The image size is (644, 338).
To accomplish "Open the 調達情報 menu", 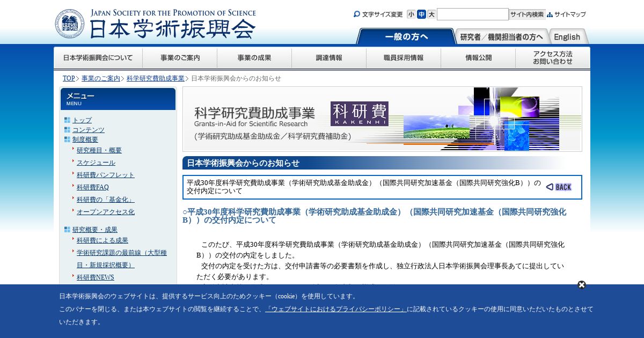I will coord(329,58).
